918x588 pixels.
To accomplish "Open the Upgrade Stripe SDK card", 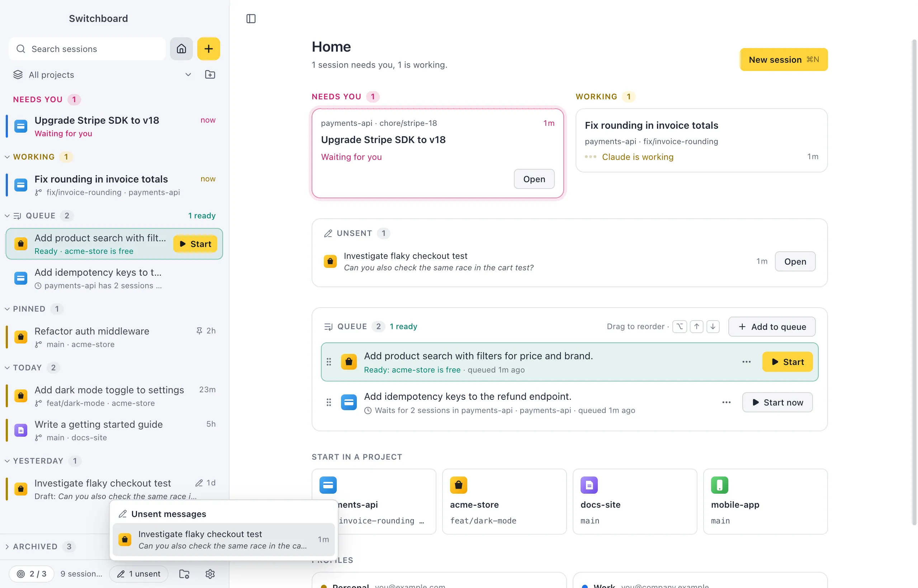I will 534,179.
